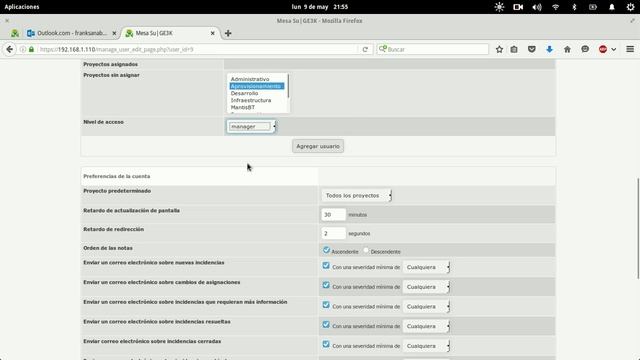This screenshot has width=640, height=360.
Task: Click the brightness sun indicator icon
Action: click(x=499, y=7)
